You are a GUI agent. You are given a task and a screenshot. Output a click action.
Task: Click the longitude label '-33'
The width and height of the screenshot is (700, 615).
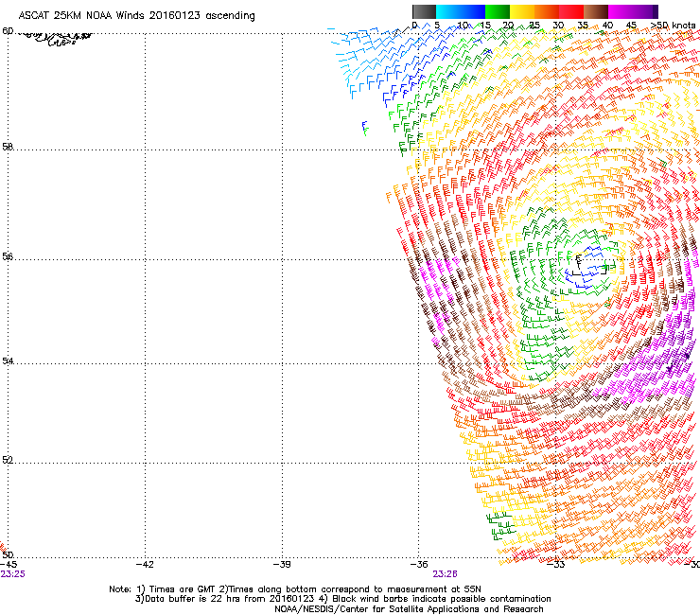(x=556, y=565)
